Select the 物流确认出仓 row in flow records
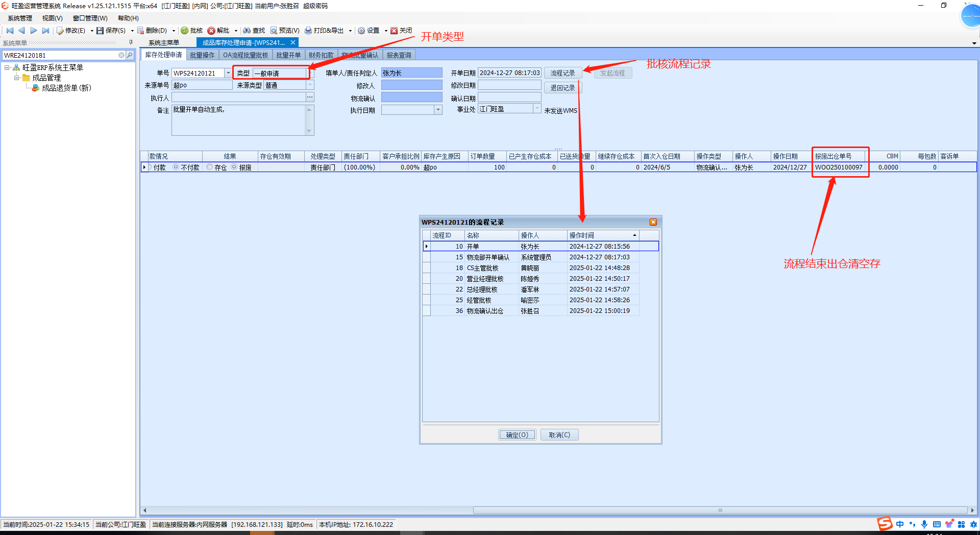The height and width of the screenshot is (535, 980). [531, 311]
